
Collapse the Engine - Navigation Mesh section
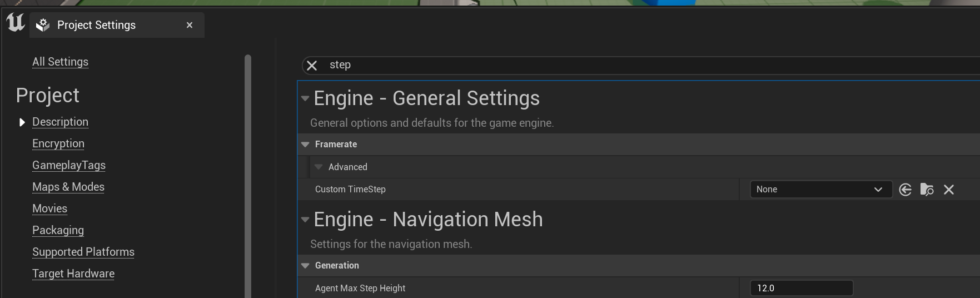click(x=305, y=220)
